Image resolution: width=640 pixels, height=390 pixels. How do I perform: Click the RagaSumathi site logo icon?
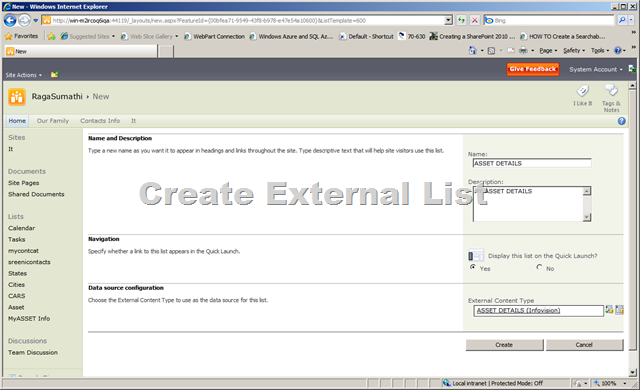pos(17,97)
